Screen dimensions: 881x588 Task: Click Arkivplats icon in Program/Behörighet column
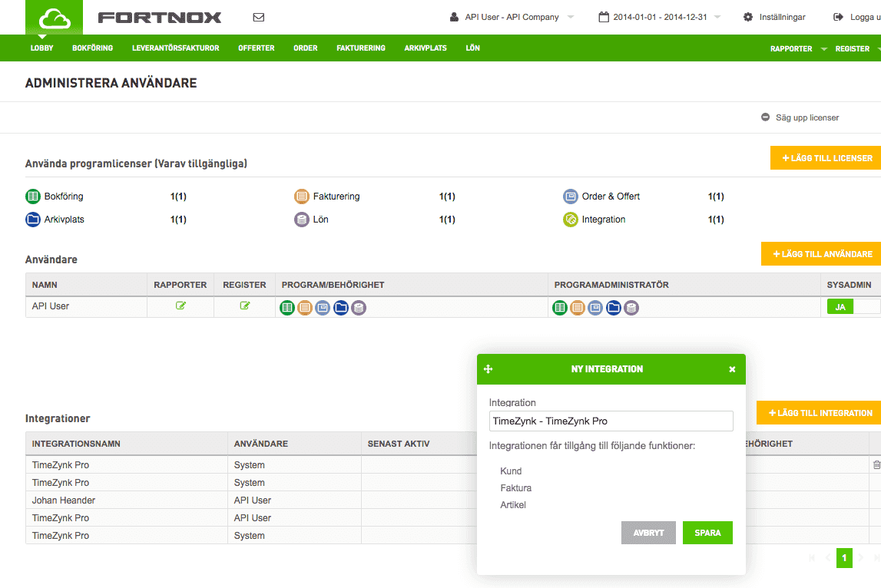coord(340,307)
